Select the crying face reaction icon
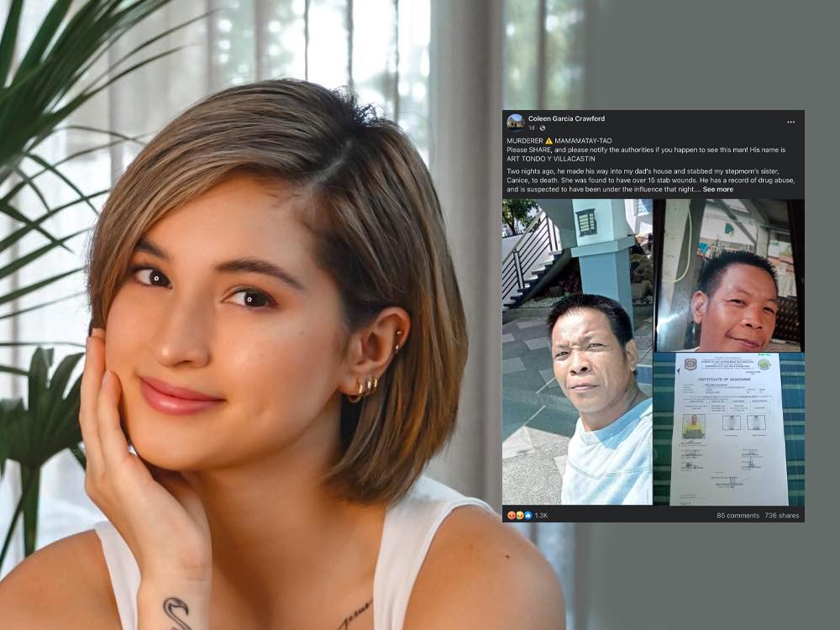Viewport: 840px width, 630px height. tap(519, 516)
